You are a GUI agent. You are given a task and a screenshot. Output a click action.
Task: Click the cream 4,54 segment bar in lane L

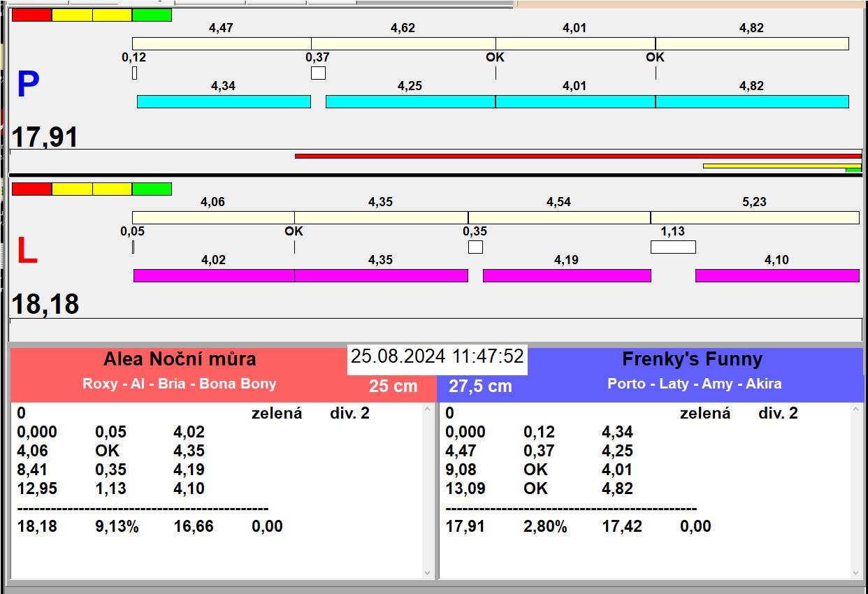(559, 217)
